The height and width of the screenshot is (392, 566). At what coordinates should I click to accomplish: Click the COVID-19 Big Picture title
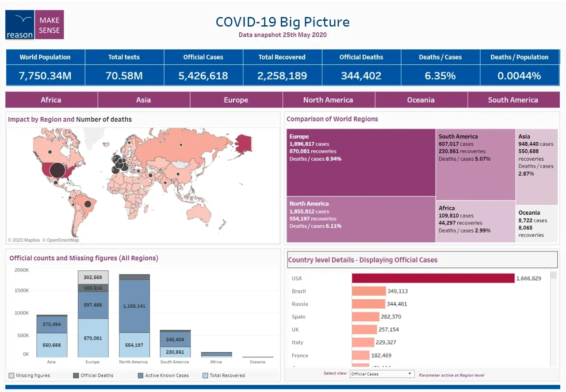[283, 22]
